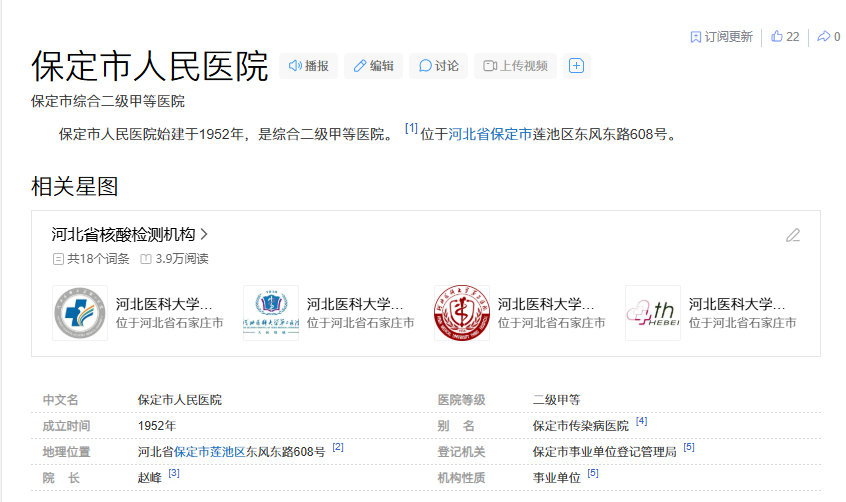Follow the 河北省 link in summary
846x502 pixels.
(x=469, y=134)
